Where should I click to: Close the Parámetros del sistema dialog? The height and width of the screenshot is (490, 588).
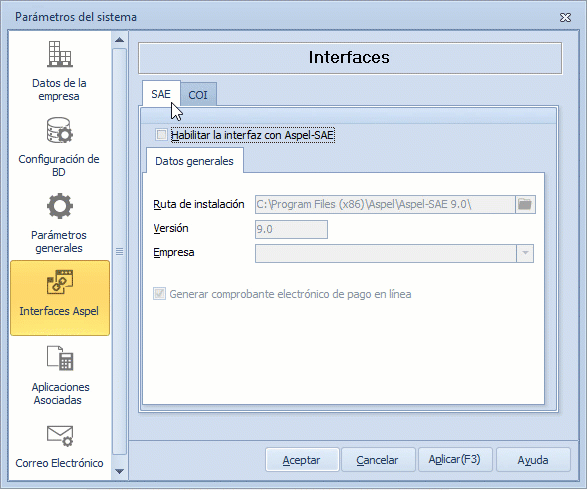[x=565, y=17]
